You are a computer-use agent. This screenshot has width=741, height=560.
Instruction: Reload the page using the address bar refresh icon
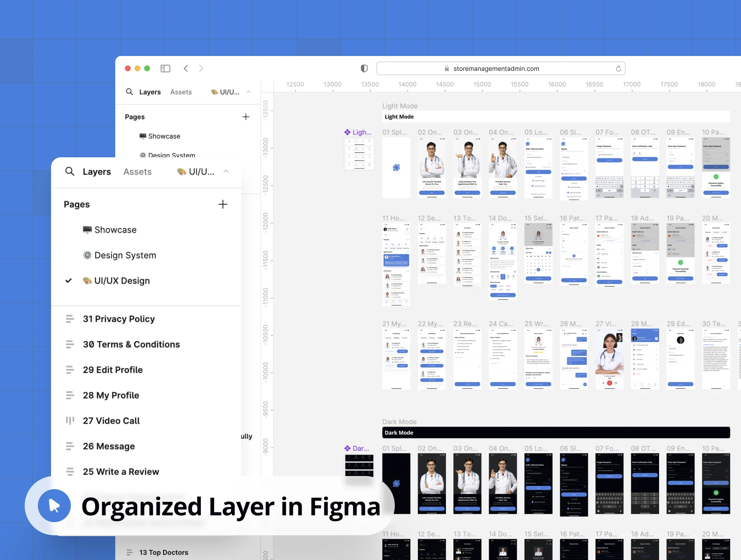click(x=618, y=68)
